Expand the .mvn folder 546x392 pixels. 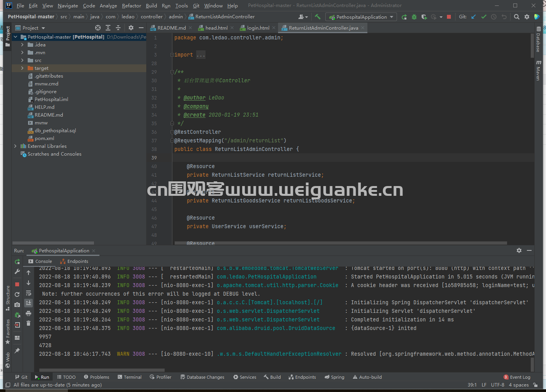pos(22,53)
